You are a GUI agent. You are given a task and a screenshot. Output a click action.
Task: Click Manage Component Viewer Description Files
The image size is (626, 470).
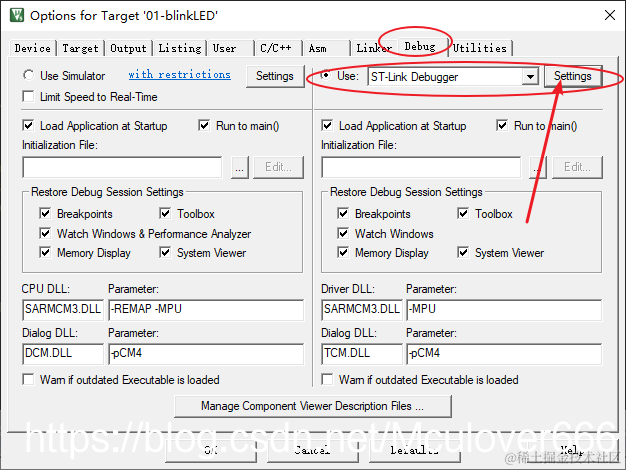313,406
